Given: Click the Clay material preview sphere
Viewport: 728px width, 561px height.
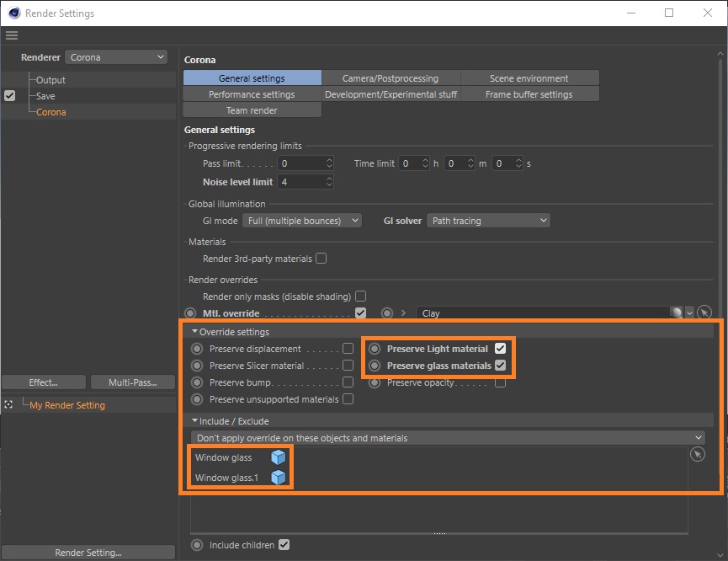Looking at the screenshot, I should pyautogui.click(x=676, y=313).
